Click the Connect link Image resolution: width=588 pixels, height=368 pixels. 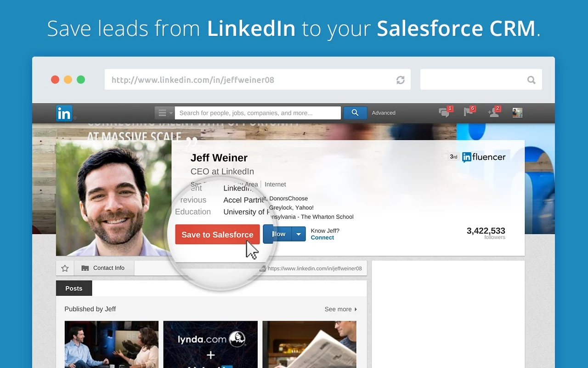click(322, 237)
